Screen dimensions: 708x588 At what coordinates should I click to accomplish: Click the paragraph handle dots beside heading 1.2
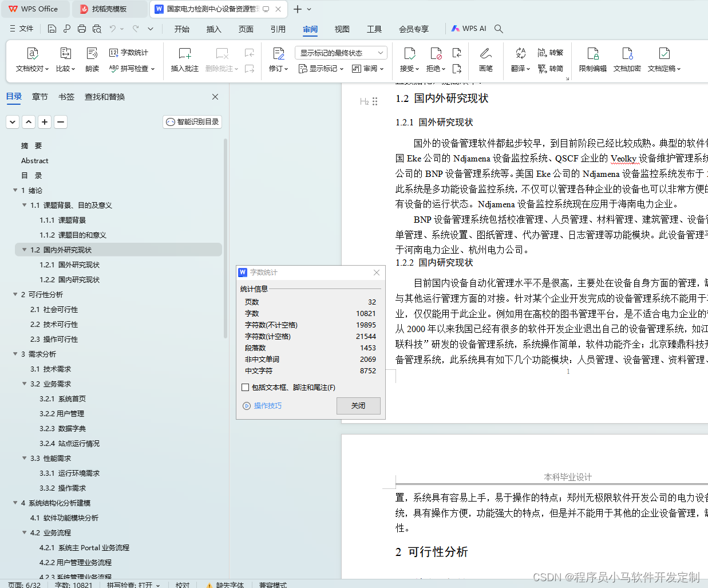pyautogui.click(x=375, y=101)
